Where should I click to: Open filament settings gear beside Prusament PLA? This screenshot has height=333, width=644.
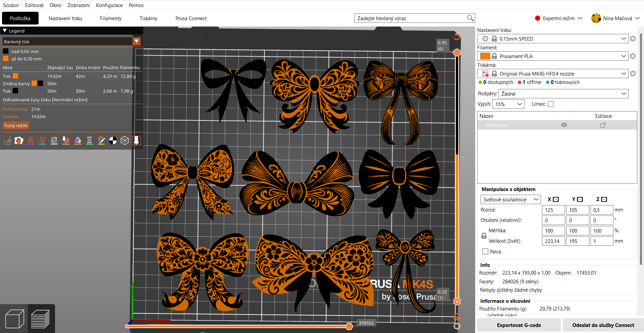click(633, 56)
